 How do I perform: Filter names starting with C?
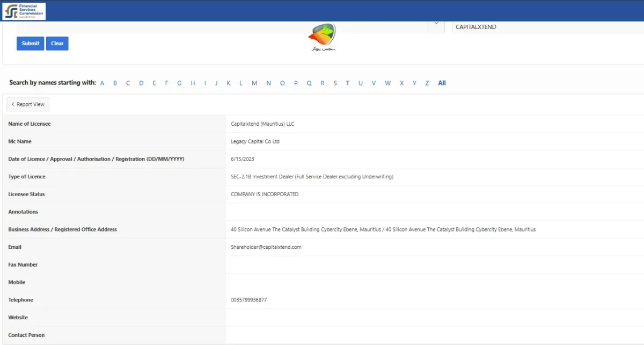coord(128,83)
